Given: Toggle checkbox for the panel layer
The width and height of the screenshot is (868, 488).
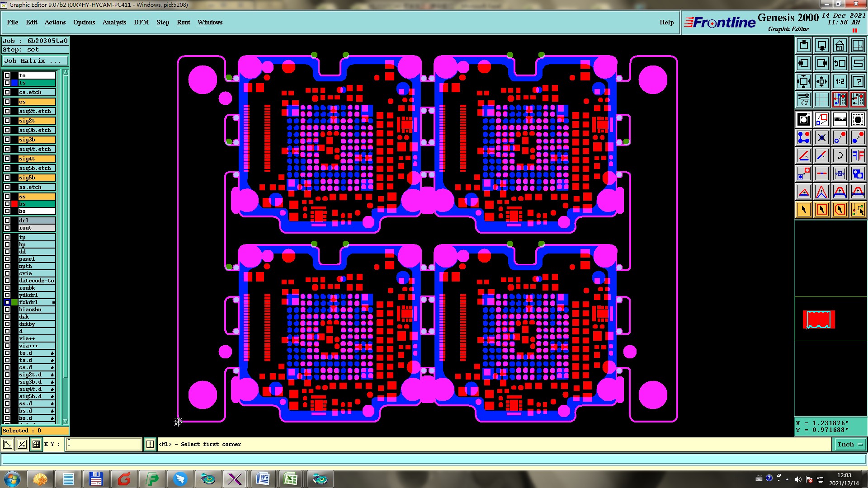Looking at the screenshot, I should [x=7, y=259].
